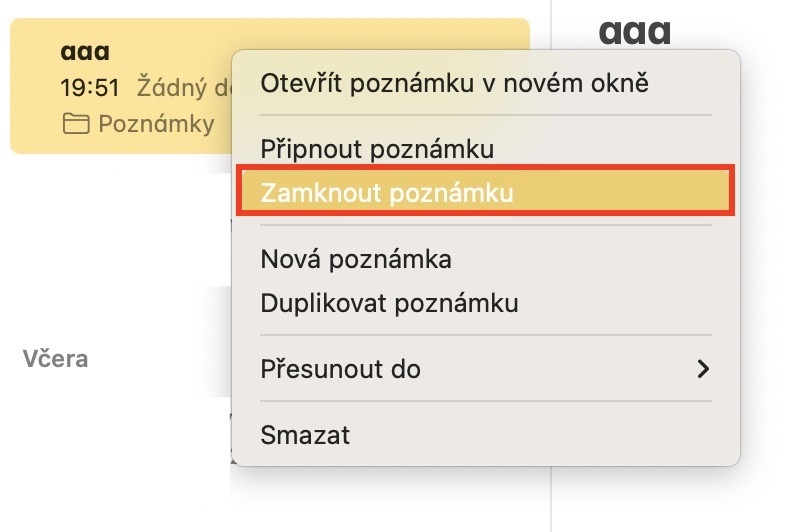Choose Duplikovat poznámku in the menu
This screenshot has width=810, height=532.
[x=389, y=302]
